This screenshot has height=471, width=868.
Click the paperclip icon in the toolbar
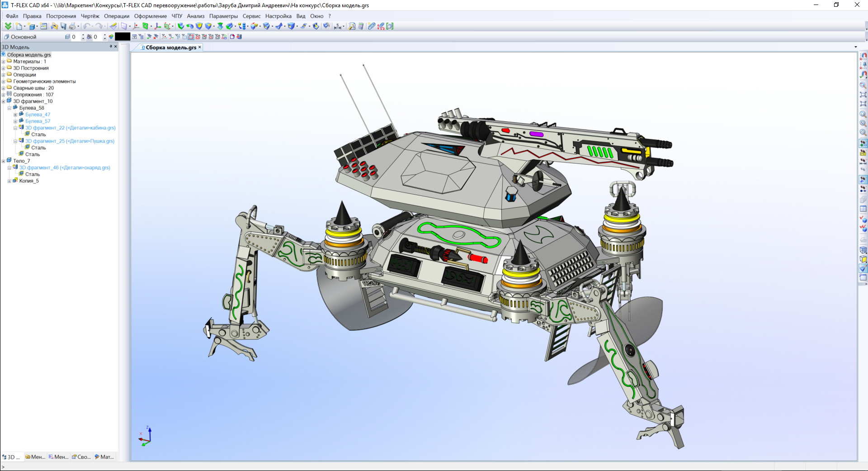pyautogui.click(x=371, y=26)
